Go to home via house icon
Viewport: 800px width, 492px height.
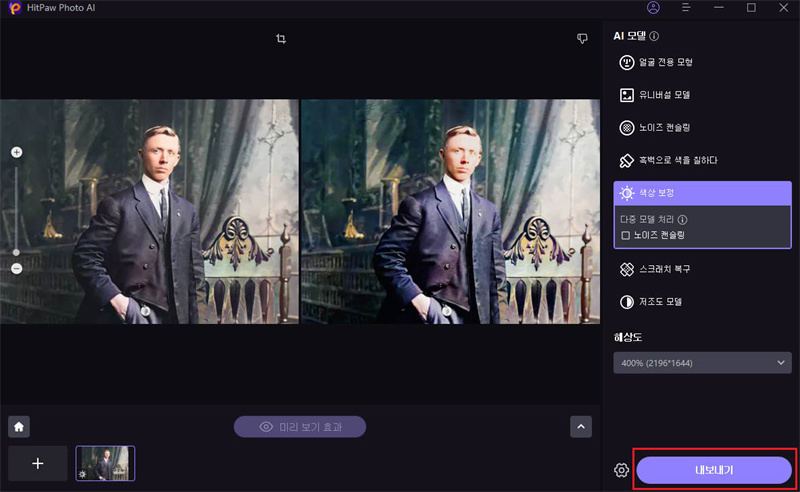[x=19, y=426]
